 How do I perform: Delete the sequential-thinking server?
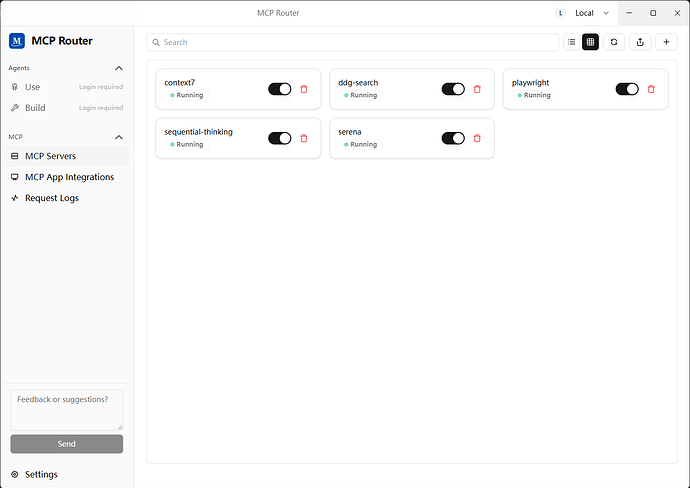click(x=304, y=139)
